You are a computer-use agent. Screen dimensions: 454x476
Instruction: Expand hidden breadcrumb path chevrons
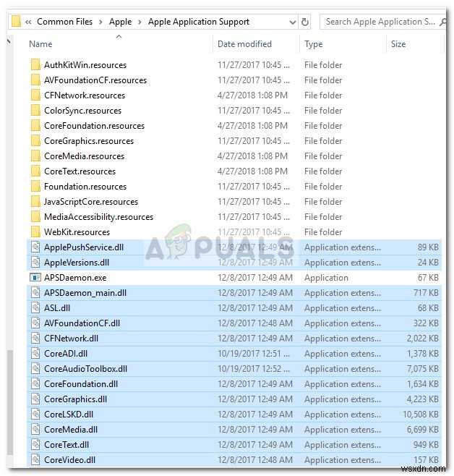pyautogui.click(x=28, y=22)
